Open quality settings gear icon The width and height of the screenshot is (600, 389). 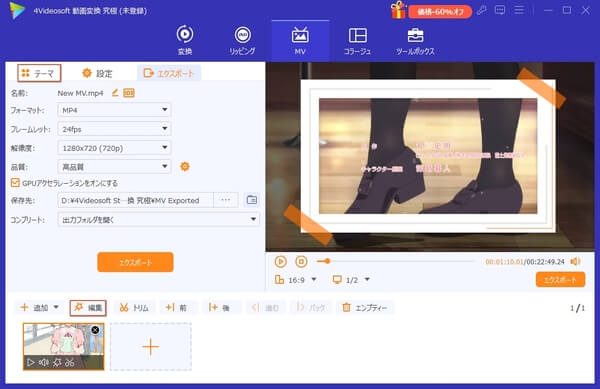pyautogui.click(x=185, y=166)
